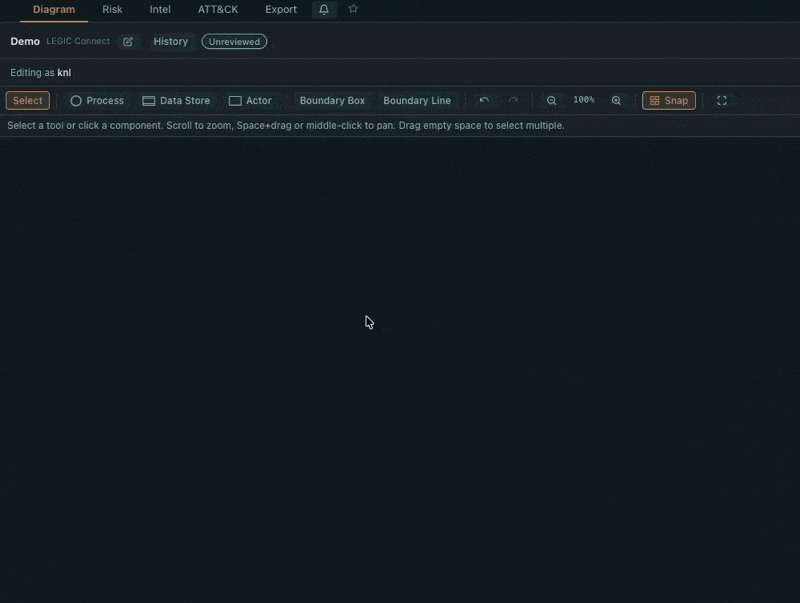Click the username knl
The width and height of the screenshot is (800, 603).
(x=64, y=72)
